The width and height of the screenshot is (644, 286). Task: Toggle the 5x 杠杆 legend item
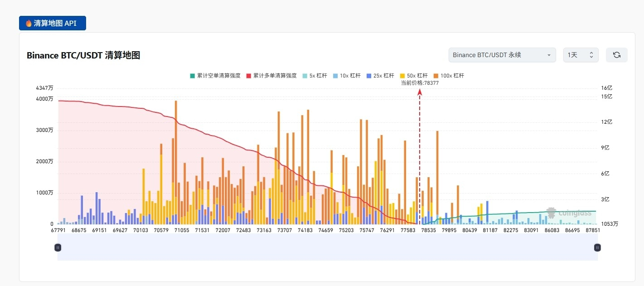[x=315, y=76]
